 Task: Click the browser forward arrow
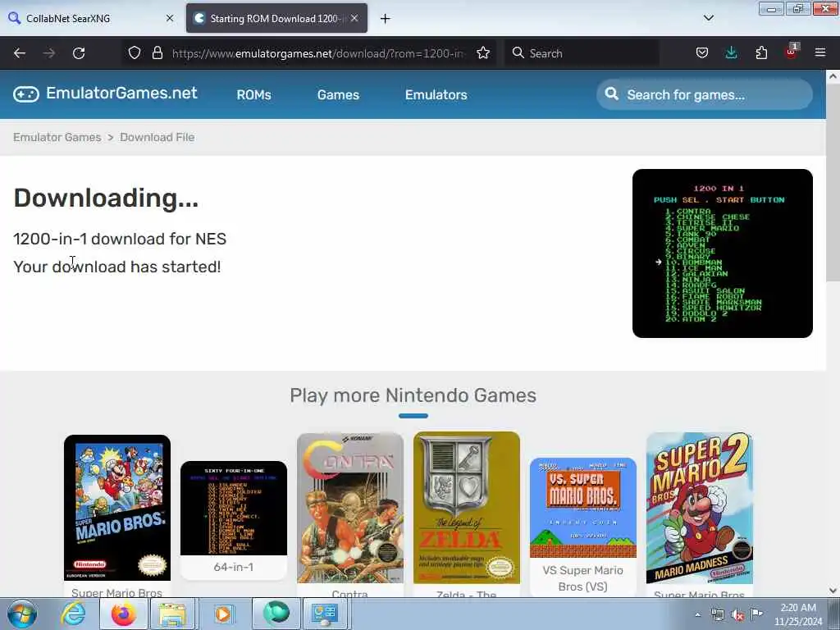coord(48,53)
